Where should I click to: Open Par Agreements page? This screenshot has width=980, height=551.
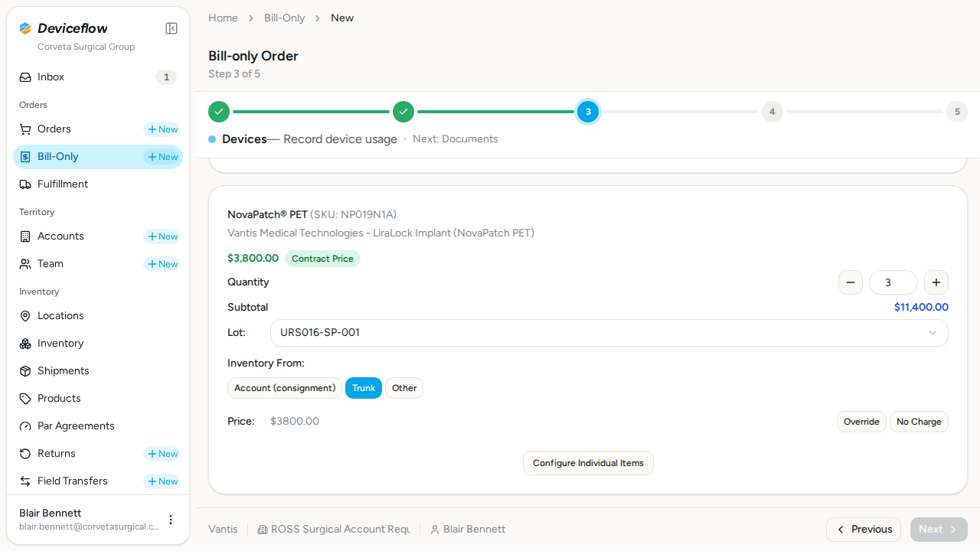point(98,426)
